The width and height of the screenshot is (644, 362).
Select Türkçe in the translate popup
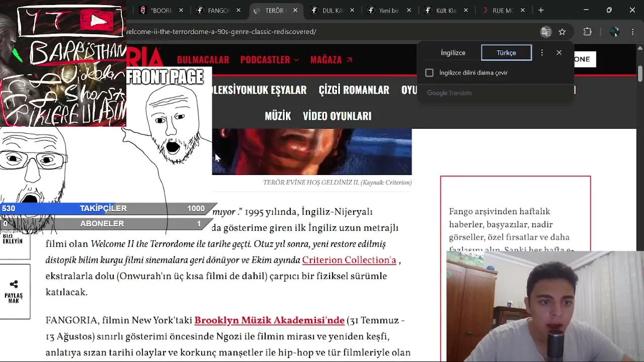[506, 53]
